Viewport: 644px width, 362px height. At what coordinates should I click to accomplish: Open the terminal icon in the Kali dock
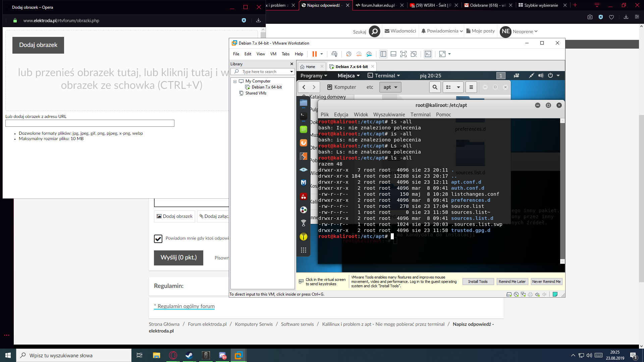[304, 116]
